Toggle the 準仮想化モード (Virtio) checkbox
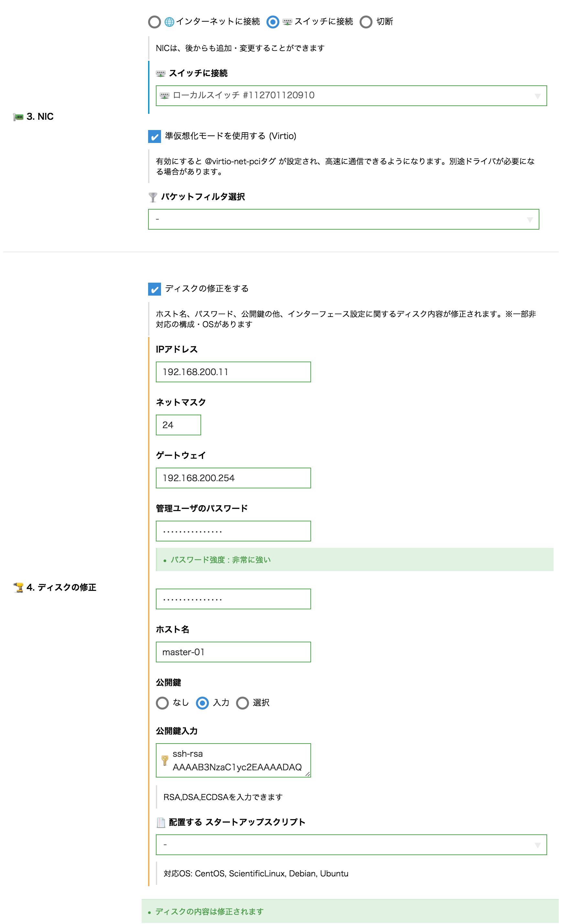The width and height of the screenshot is (562, 924). pyautogui.click(x=155, y=136)
